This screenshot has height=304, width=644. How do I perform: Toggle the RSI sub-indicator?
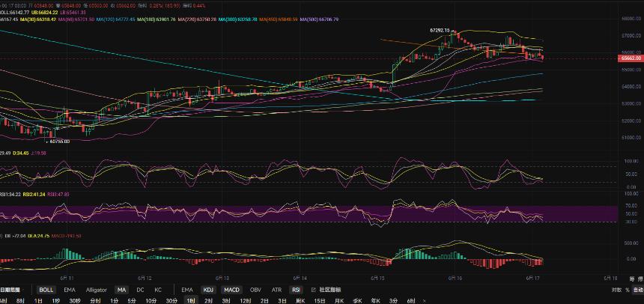[296, 290]
